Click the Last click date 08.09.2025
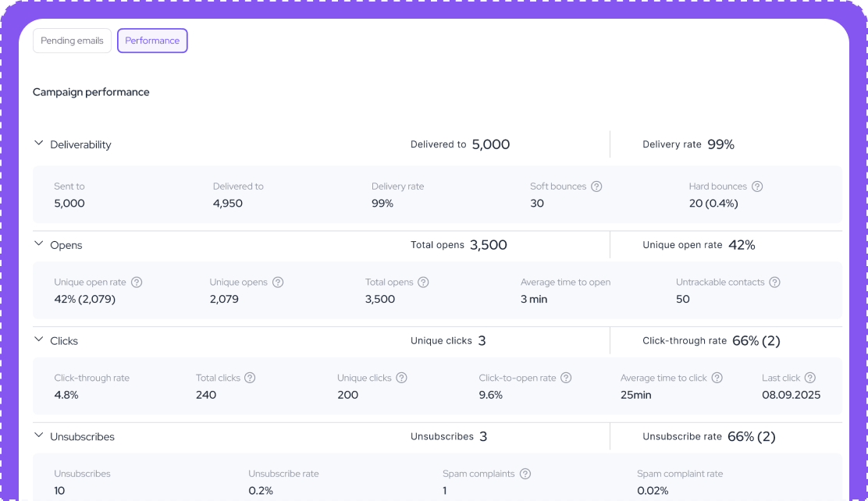The height and width of the screenshot is (501, 868). click(x=791, y=395)
